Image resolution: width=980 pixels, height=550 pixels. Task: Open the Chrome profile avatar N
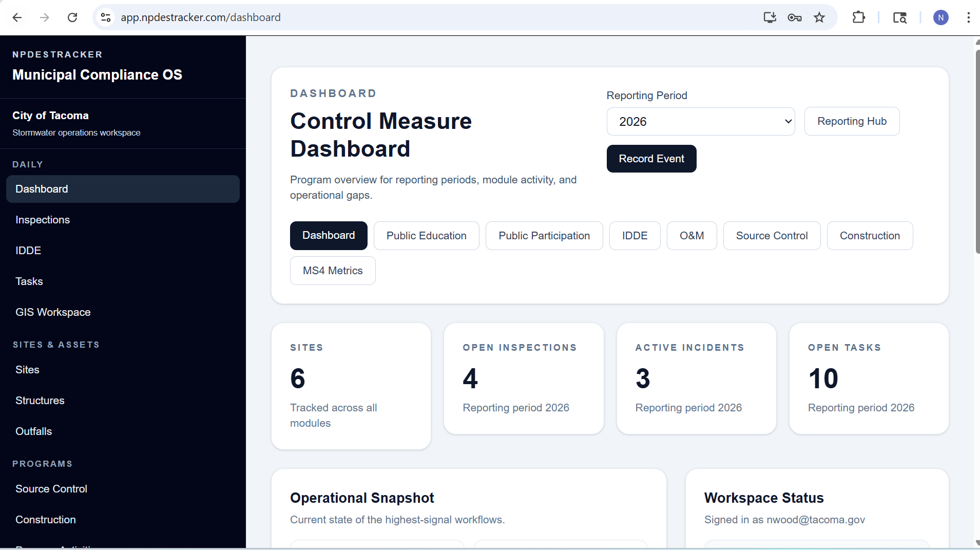click(941, 17)
